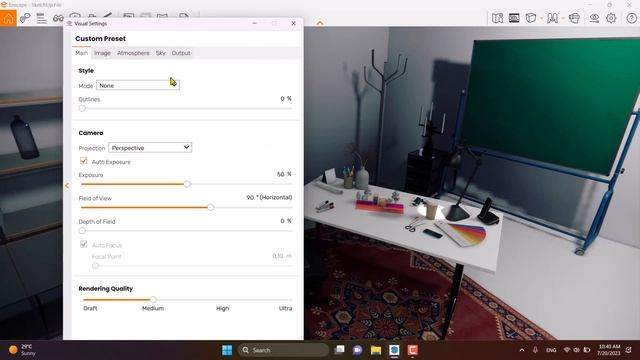The height and width of the screenshot is (360, 640).
Task: Click the orange upward chevron above viewport
Action: [320, 23]
